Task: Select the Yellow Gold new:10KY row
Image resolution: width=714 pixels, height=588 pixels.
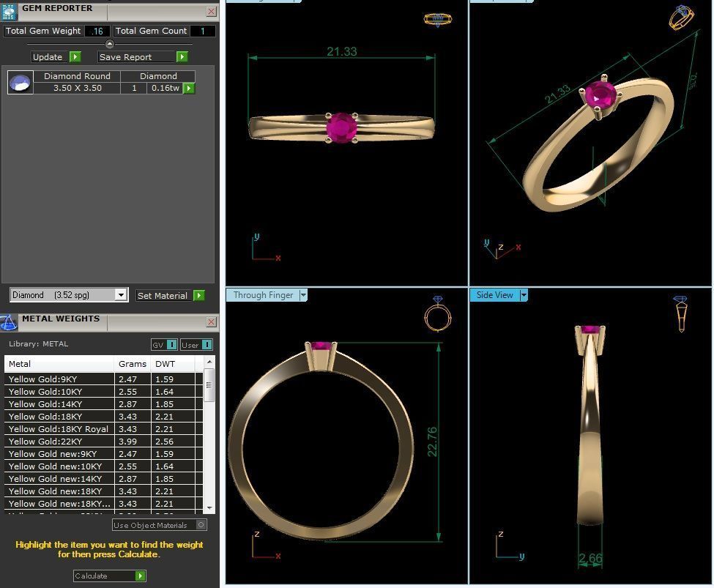Action: 103,466
